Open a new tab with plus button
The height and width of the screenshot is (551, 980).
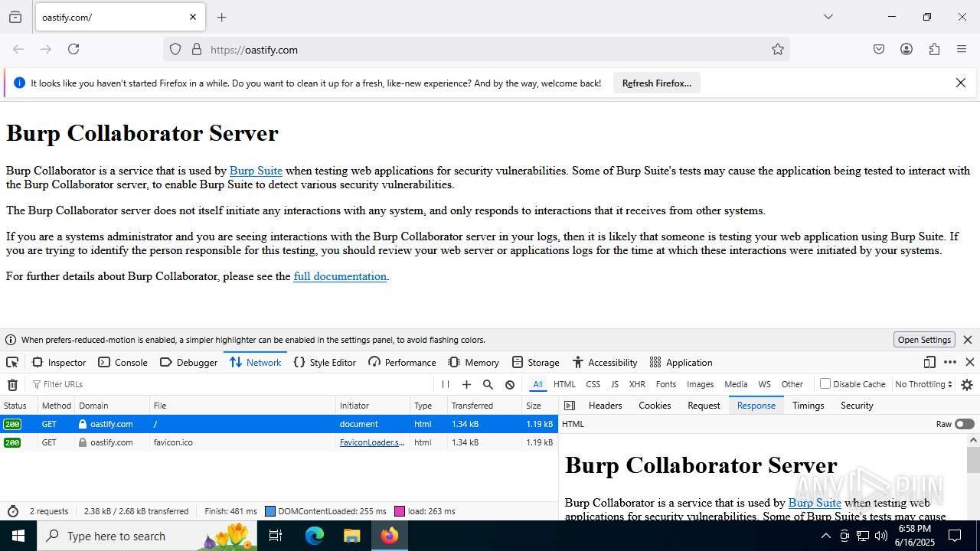[x=221, y=17]
